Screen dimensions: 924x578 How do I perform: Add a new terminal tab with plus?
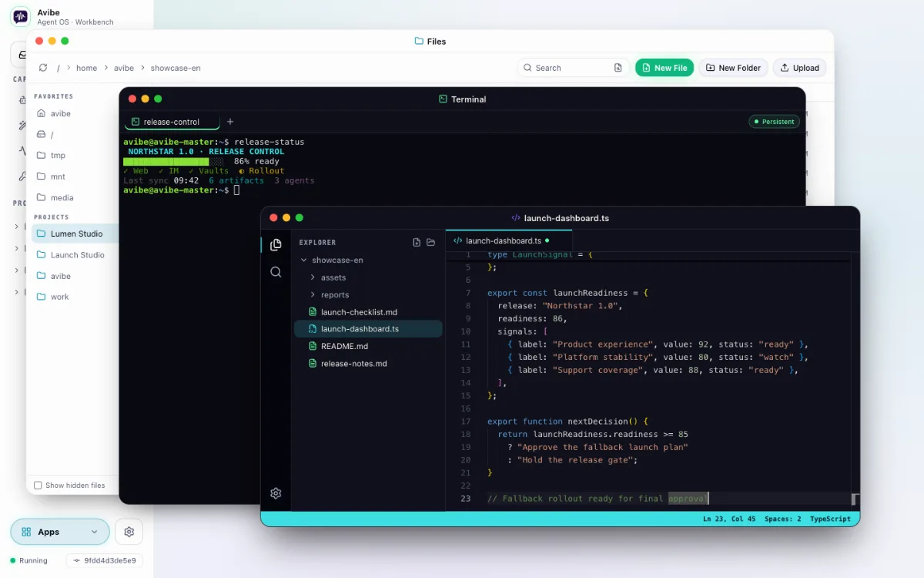pyautogui.click(x=229, y=122)
